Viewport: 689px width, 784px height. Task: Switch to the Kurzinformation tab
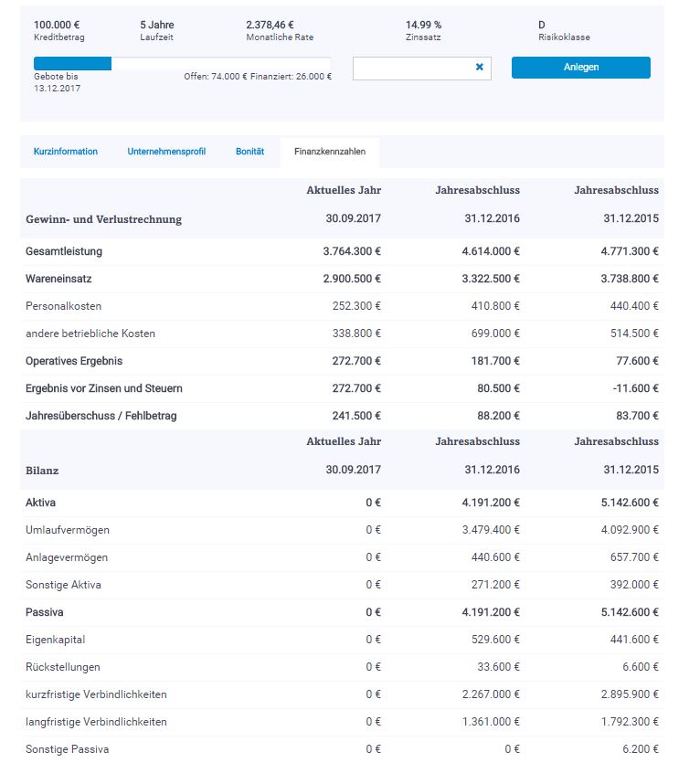(x=66, y=152)
